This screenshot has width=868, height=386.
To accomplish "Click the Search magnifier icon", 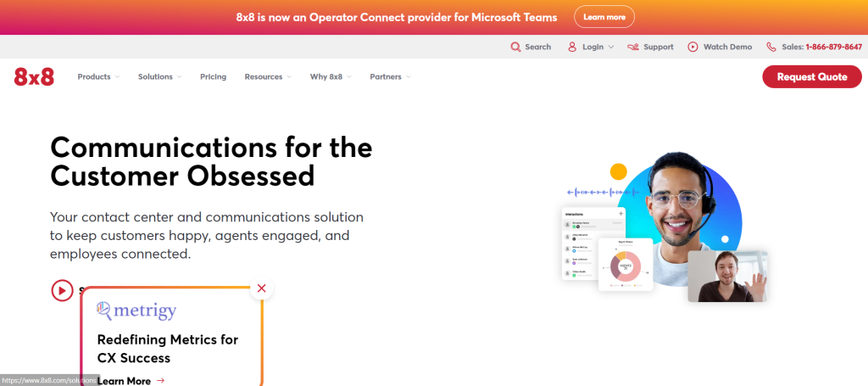I will (x=515, y=47).
